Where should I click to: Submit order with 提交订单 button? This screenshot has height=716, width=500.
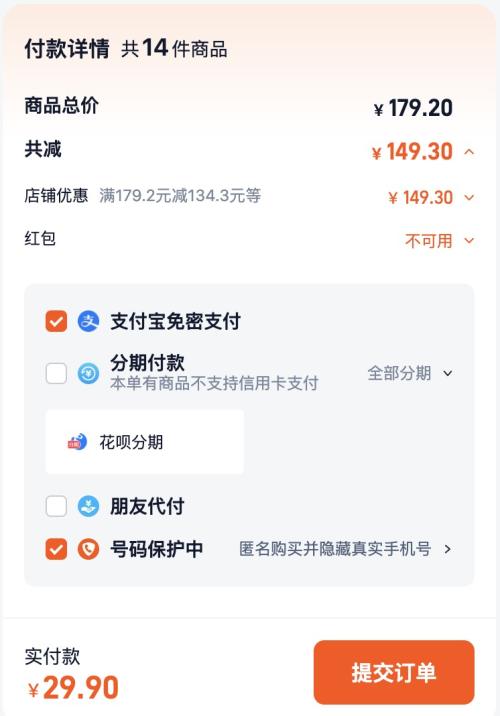(x=394, y=672)
